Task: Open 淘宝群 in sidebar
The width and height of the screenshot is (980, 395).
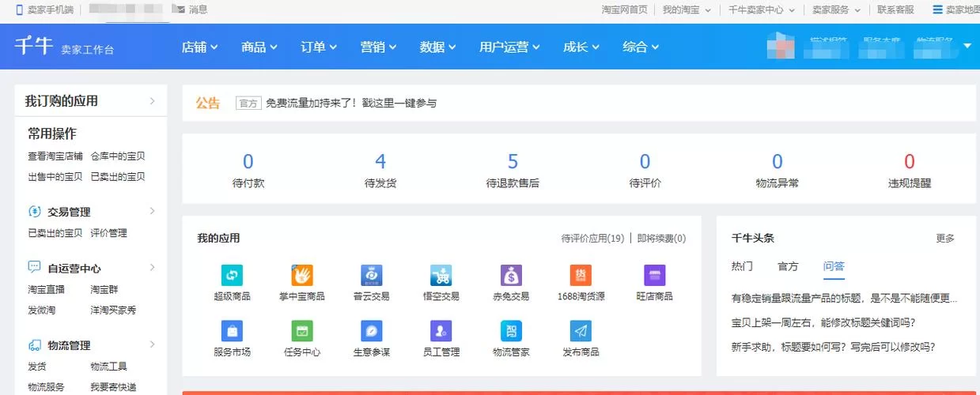Action: (104, 289)
